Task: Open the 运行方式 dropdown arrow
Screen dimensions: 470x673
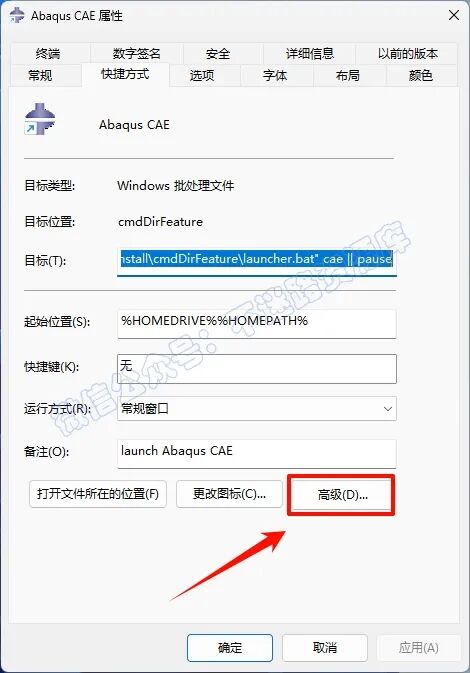Action: 388,409
